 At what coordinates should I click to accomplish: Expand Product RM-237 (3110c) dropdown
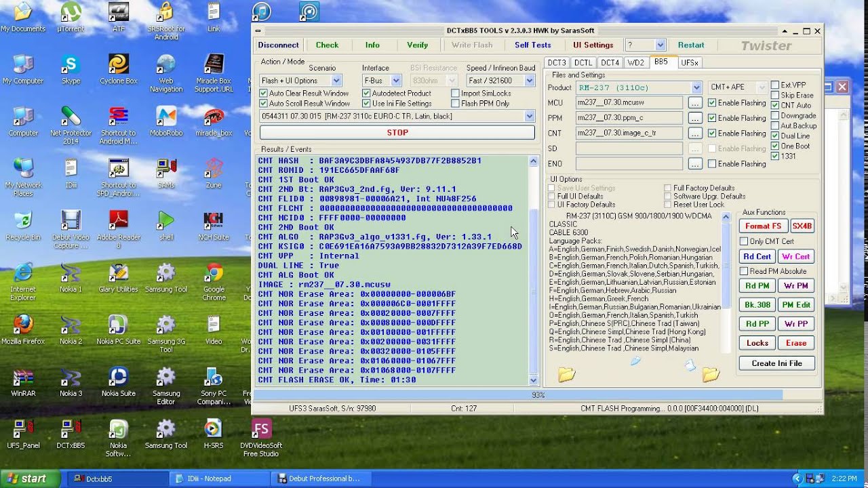pyautogui.click(x=696, y=87)
